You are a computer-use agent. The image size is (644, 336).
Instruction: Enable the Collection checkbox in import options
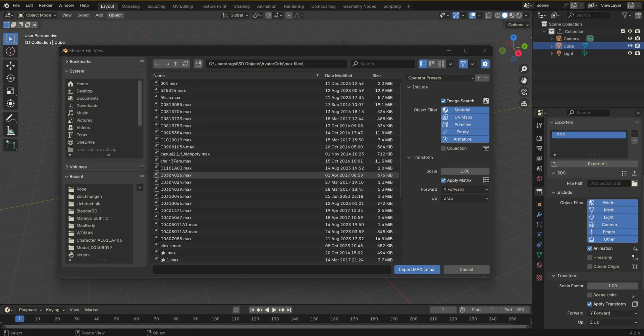(x=443, y=148)
